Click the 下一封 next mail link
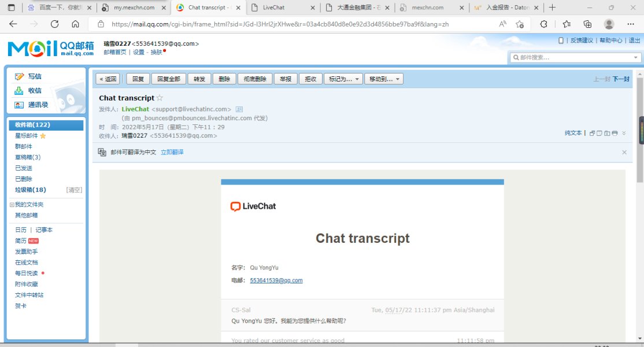 [621, 79]
